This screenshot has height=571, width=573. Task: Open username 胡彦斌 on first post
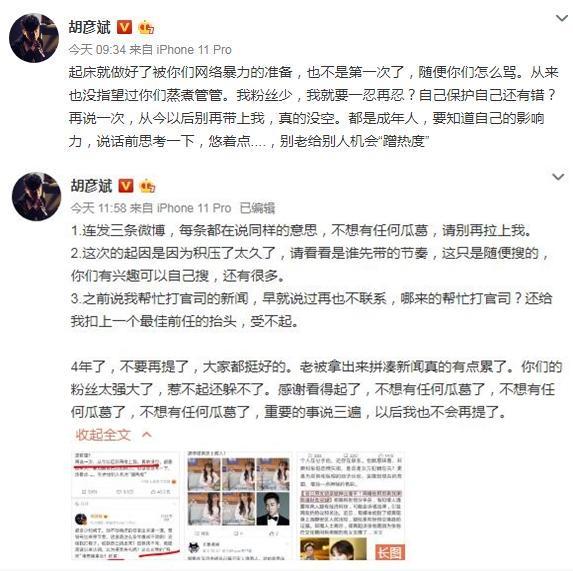point(90,27)
